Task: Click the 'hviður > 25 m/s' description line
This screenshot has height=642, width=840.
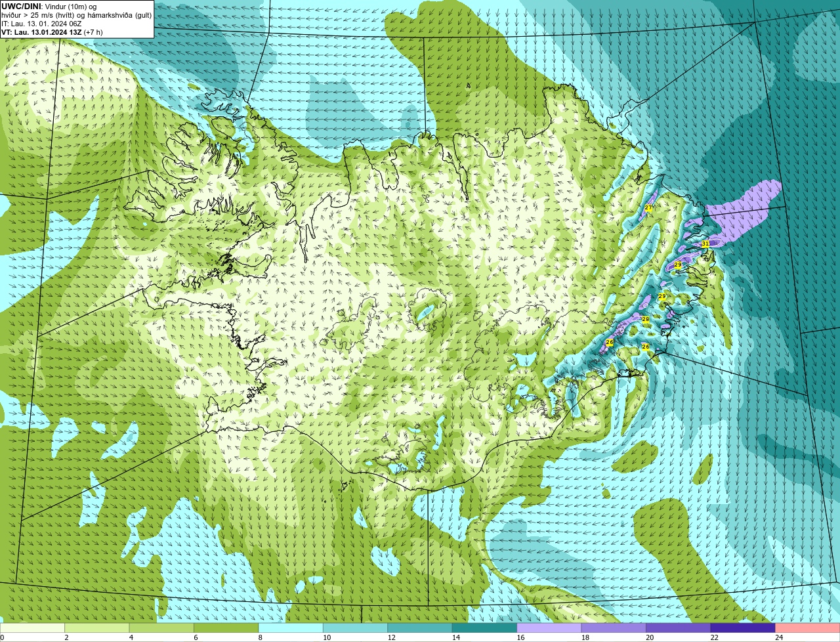Action: click(77, 15)
